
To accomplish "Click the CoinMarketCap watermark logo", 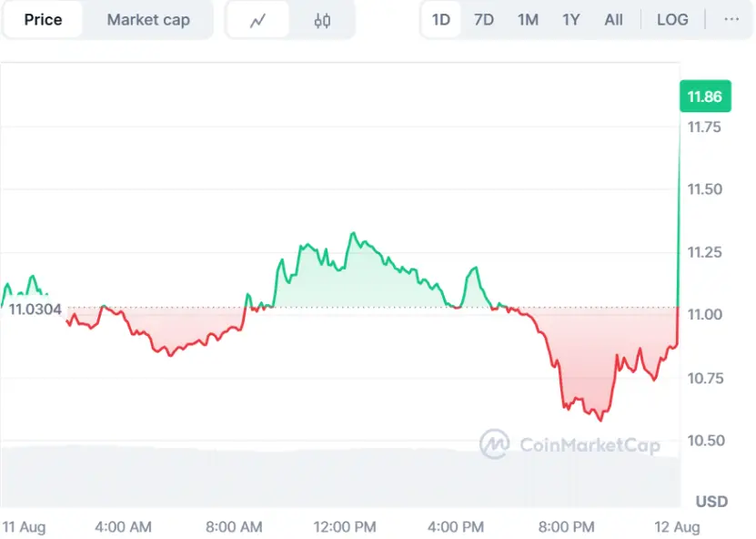I will pos(570,444).
